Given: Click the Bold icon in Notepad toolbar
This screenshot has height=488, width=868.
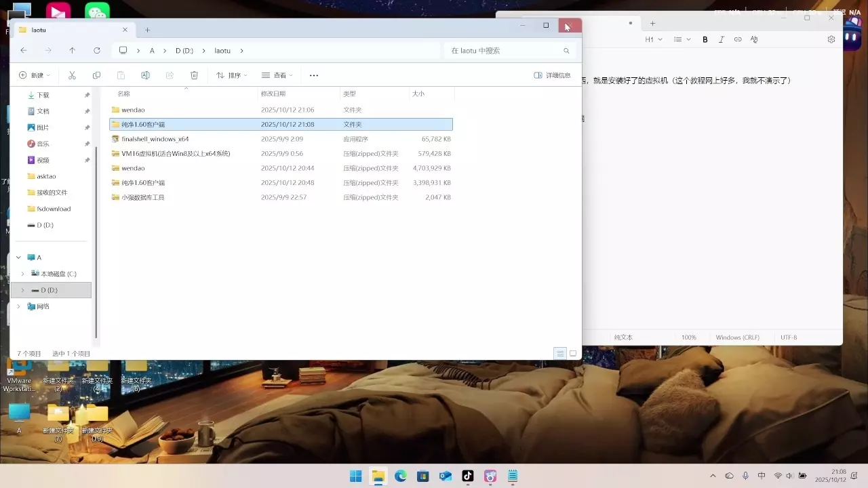Looking at the screenshot, I should pyautogui.click(x=705, y=39).
